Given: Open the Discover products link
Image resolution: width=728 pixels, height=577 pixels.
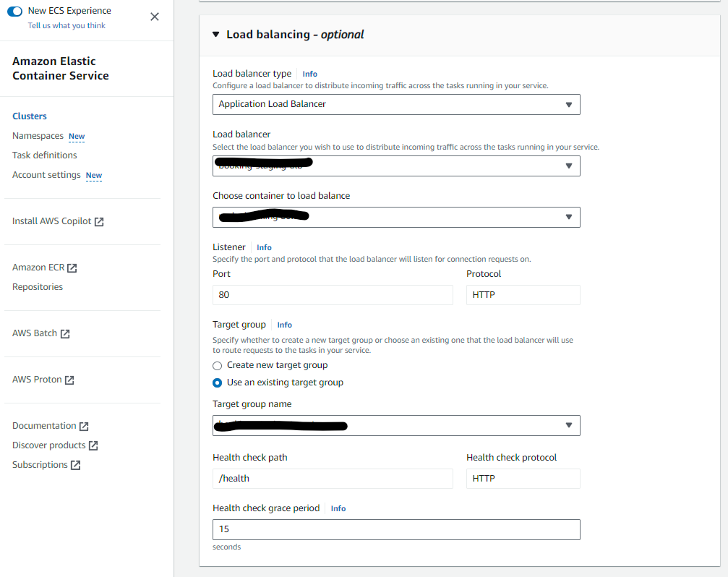Looking at the screenshot, I should (x=48, y=445).
